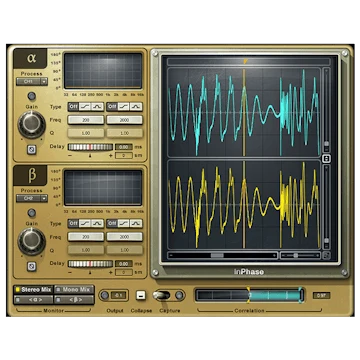Select beta second filter bell type icon
The height and width of the screenshot is (360, 360).
136,223
